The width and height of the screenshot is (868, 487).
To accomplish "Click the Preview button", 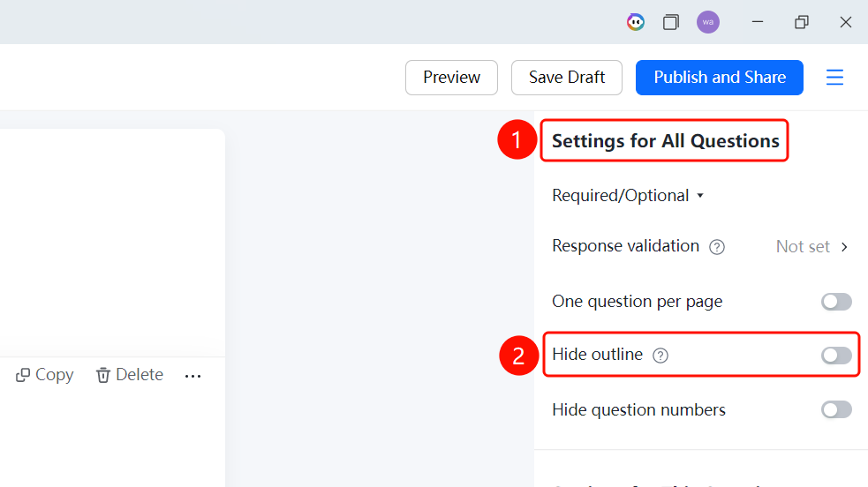I will pyautogui.click(x=452, y=78).
